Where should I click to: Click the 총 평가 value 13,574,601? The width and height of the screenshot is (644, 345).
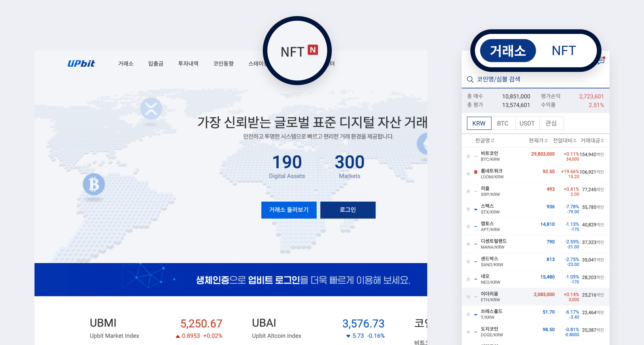pos(516,105)
